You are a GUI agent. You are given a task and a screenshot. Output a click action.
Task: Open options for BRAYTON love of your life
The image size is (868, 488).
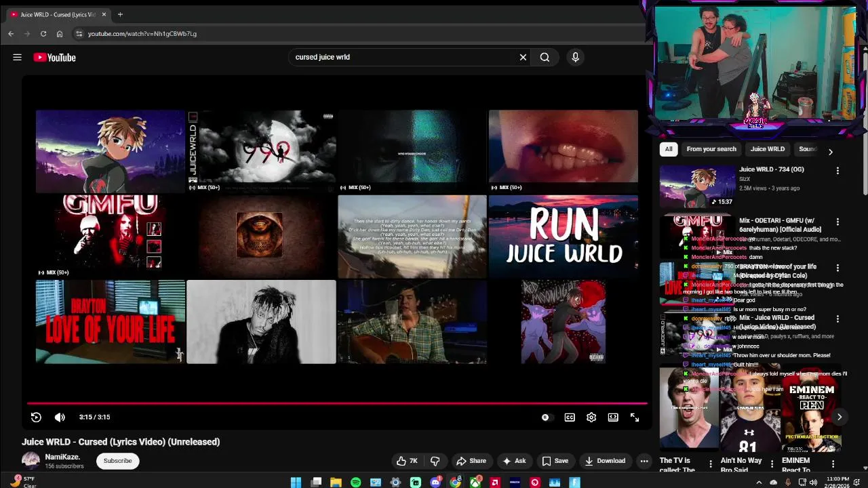click(x=837, y=268)
